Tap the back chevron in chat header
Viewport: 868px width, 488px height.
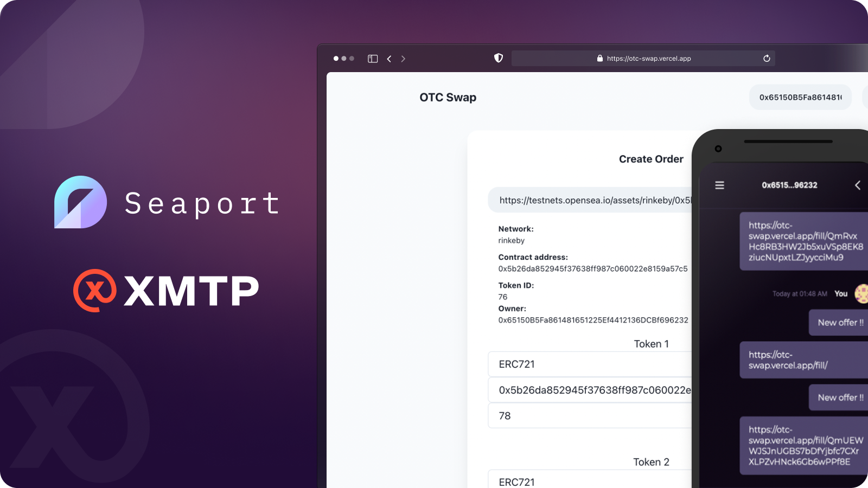tap(857, 184)
